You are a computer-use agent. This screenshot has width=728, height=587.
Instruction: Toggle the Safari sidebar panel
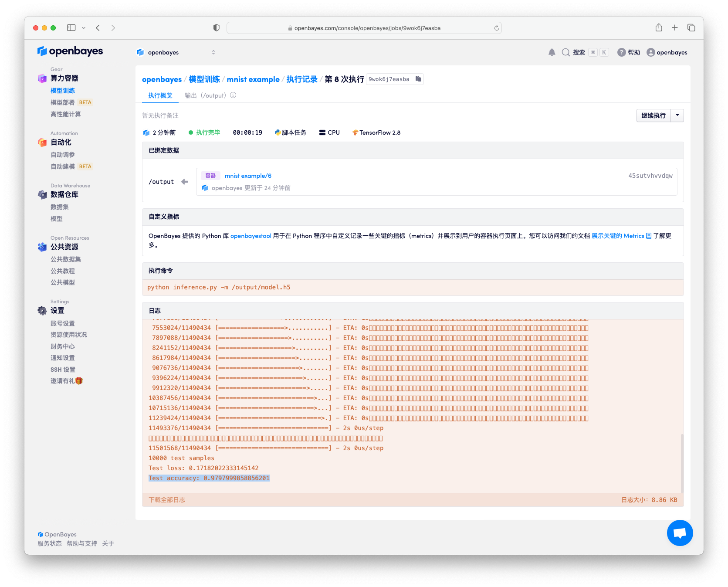pos(71,28)
